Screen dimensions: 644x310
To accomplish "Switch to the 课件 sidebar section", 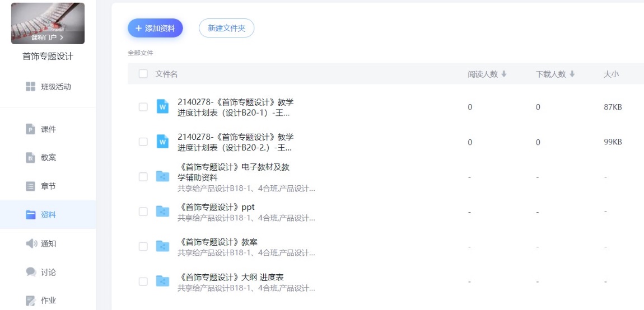I will 48,129.
